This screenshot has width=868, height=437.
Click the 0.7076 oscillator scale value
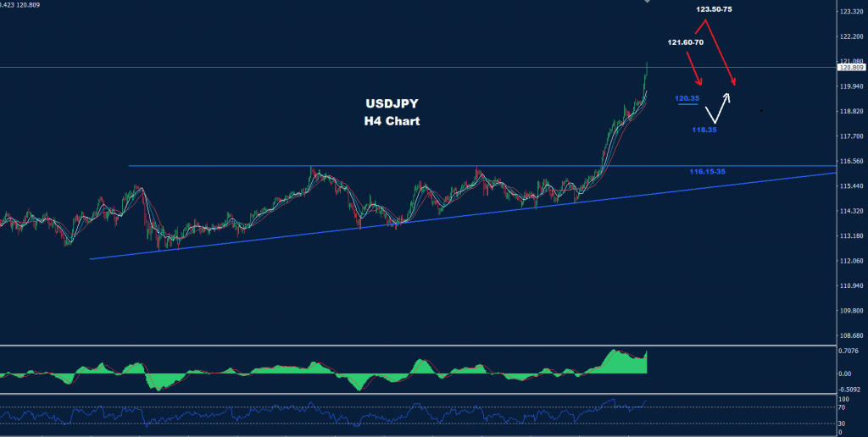point(850,351)
